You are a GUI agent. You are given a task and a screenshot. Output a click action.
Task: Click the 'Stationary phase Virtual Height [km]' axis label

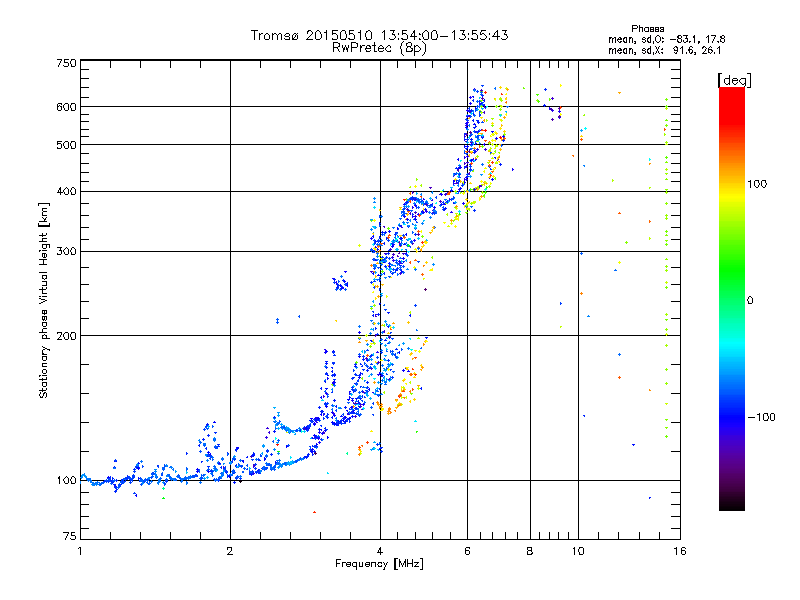[44, 300]
